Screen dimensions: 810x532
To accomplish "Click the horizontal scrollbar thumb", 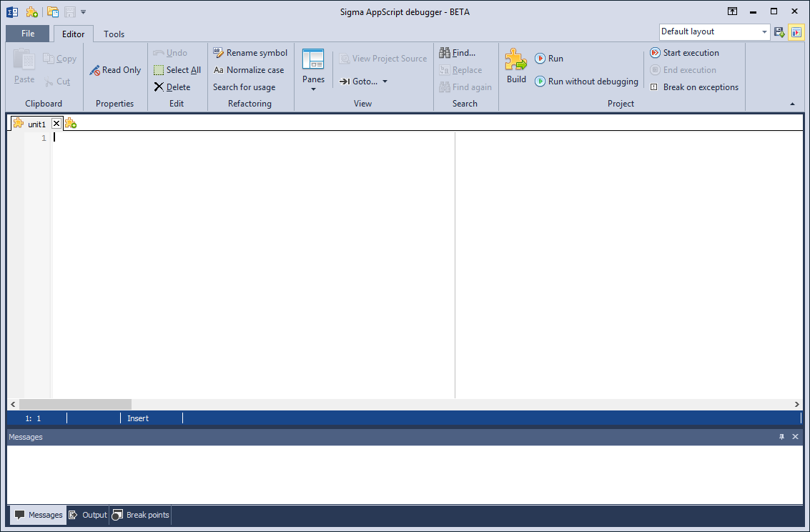I will coord(75,404).
